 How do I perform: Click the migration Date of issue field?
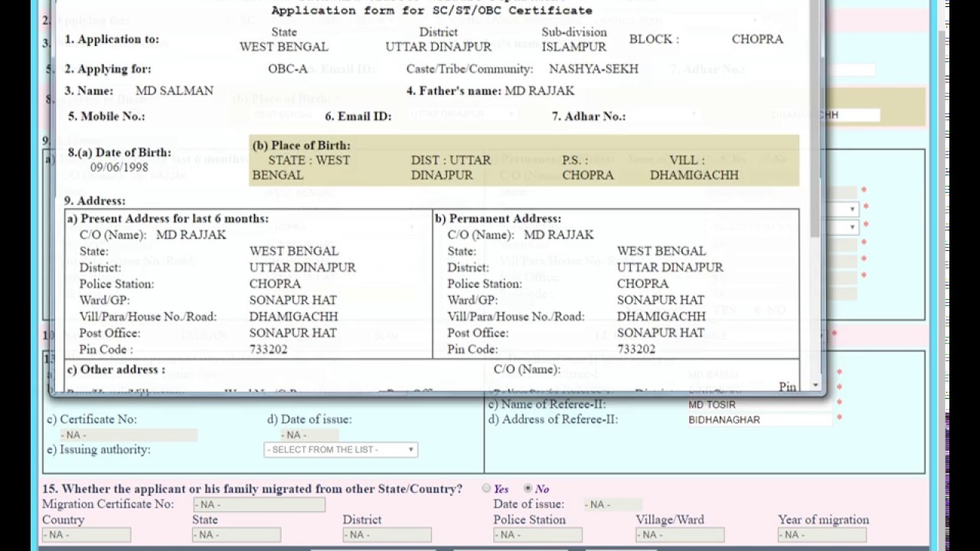[613, 504]
